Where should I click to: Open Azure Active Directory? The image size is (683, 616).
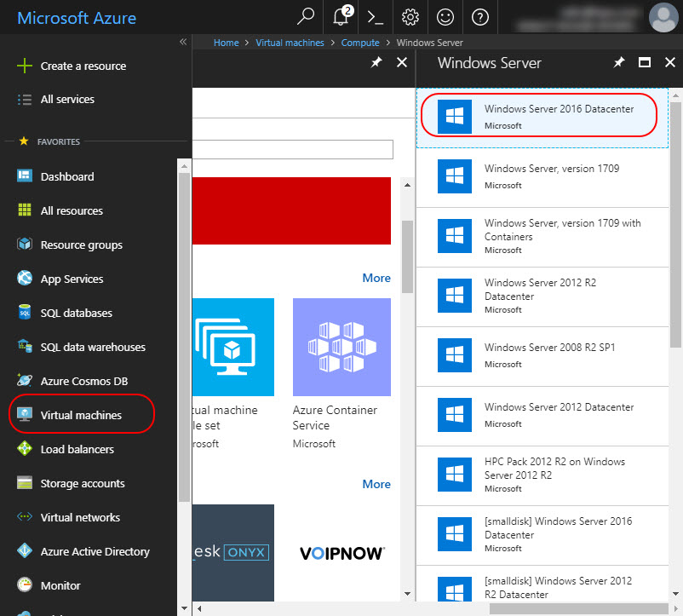[95, 551]
